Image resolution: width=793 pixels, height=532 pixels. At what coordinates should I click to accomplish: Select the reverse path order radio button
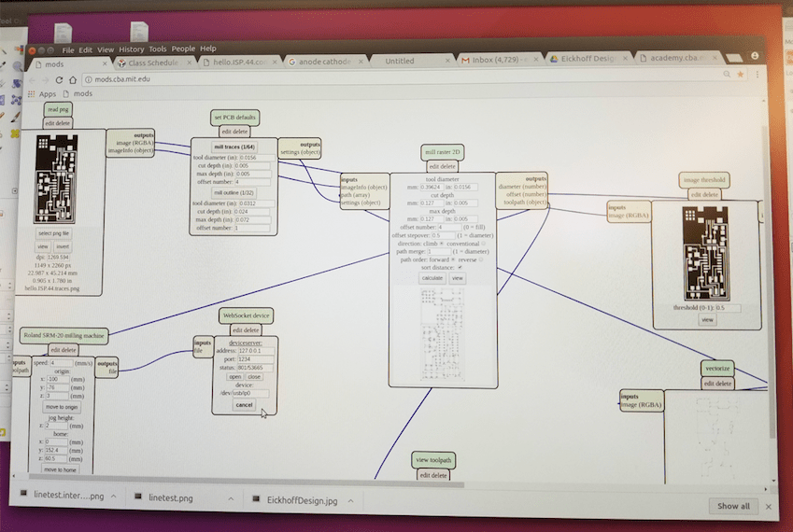[x=481, y=259]
